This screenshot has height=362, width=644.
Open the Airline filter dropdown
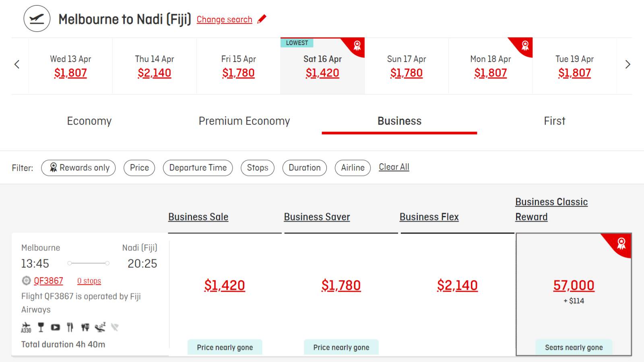[x=353, y=168]
